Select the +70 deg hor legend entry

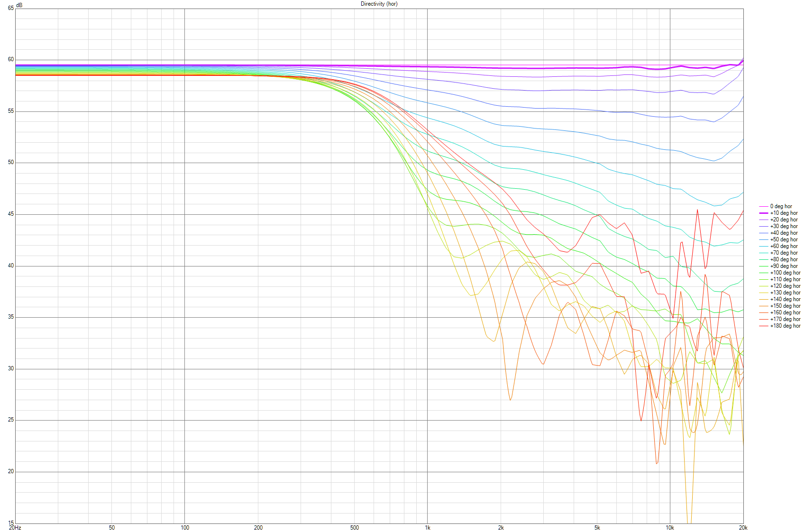[778, 253]
